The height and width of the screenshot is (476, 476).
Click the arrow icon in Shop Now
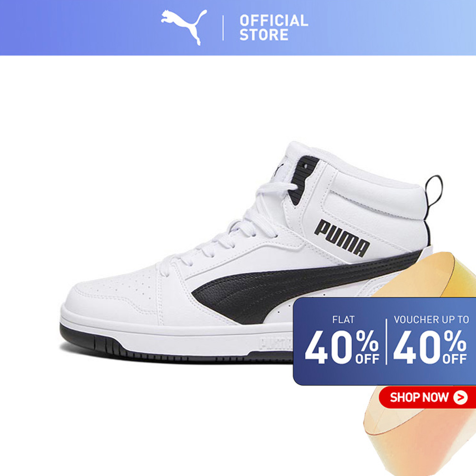pos(460,397)
